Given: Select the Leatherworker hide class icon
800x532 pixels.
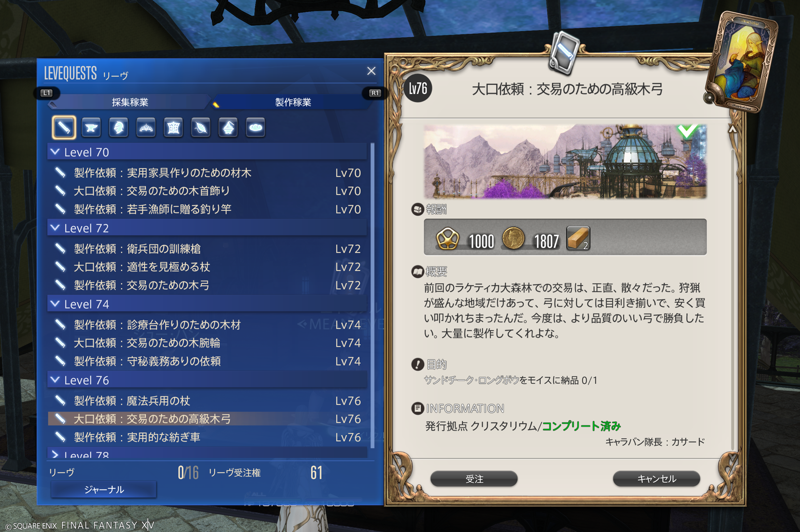Looking at the screenshot, I should [173, 127].
